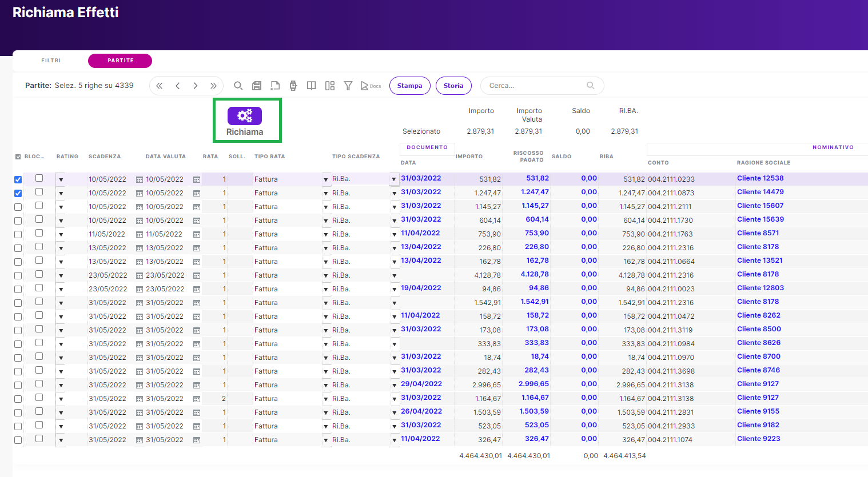Open the Cliente 14479 link
The image size is (868, 477).
(x=761, y=192)
